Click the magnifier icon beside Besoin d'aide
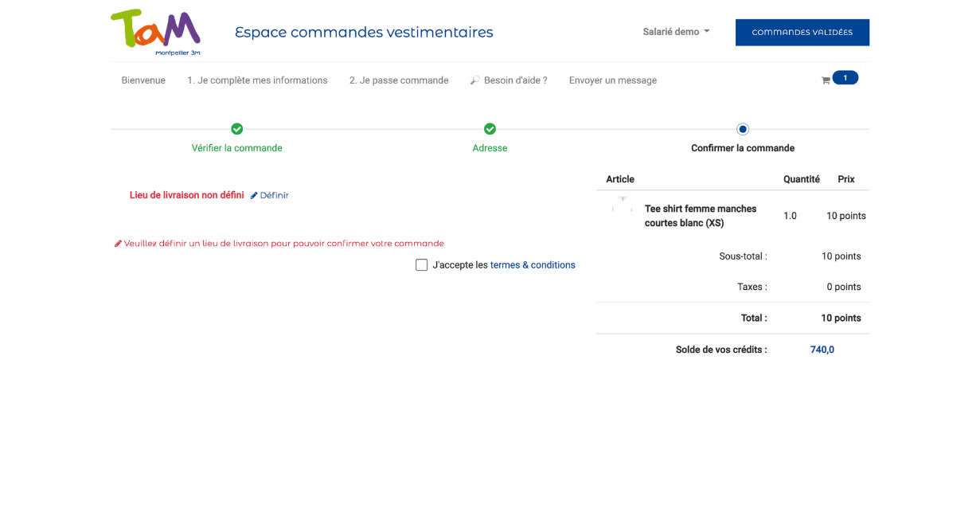 (x=474, y=80)
